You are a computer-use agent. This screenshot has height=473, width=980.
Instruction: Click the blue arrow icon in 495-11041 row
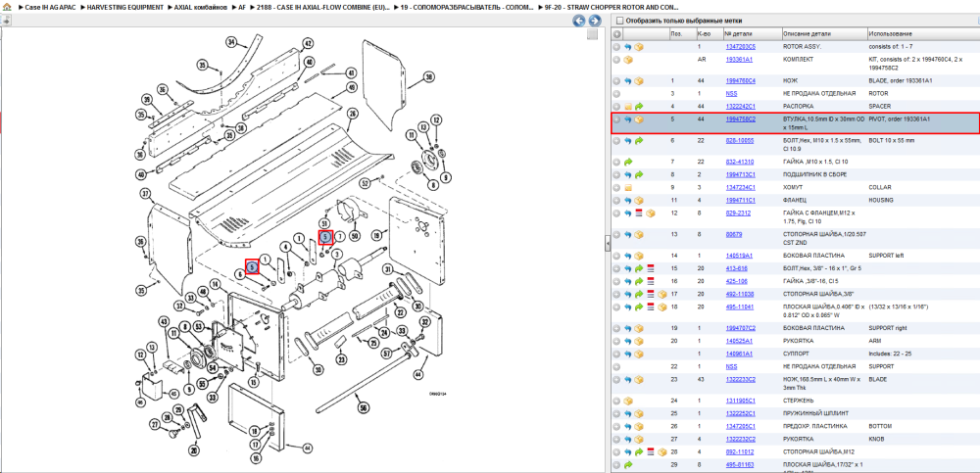pyautogui.click(x=628, y=307)
